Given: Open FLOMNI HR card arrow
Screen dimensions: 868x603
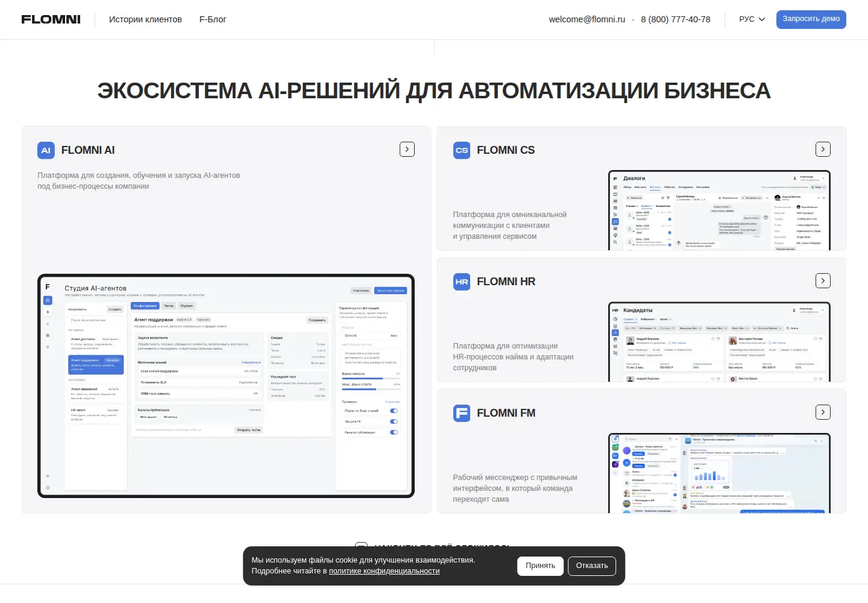Looking at the screenshot, I should click(823, 281).
